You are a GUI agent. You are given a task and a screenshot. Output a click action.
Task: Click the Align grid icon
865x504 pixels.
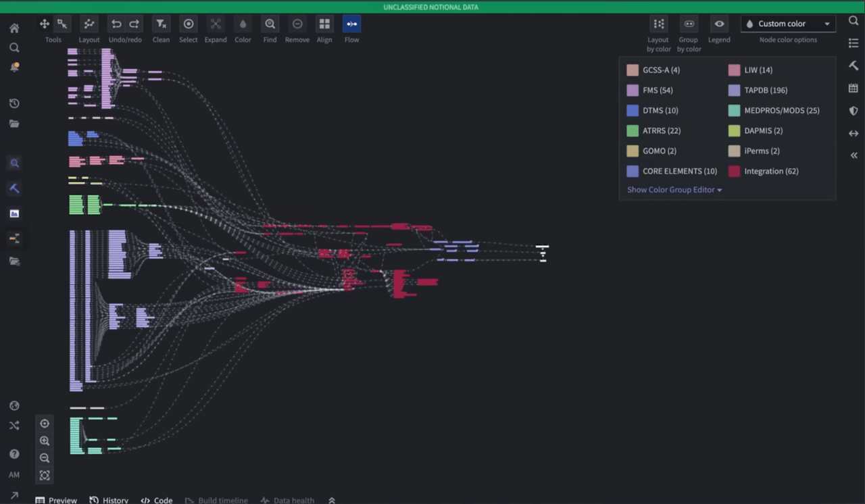pos(324,24)
